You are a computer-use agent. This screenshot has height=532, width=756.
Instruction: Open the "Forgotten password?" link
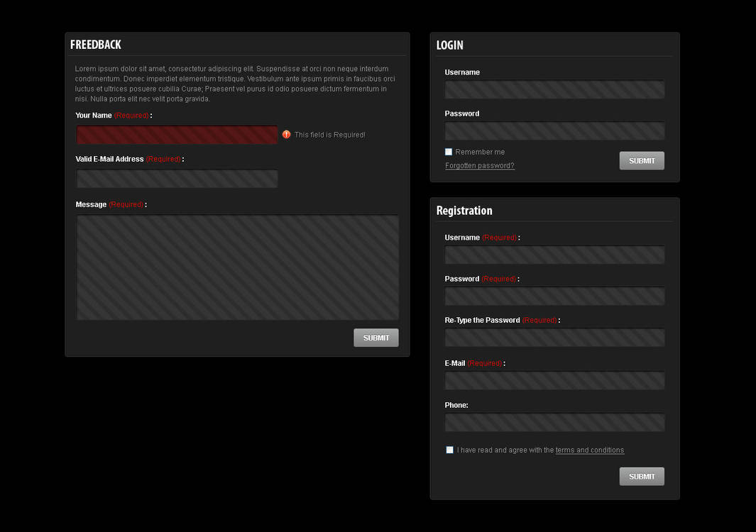point(479,165)
